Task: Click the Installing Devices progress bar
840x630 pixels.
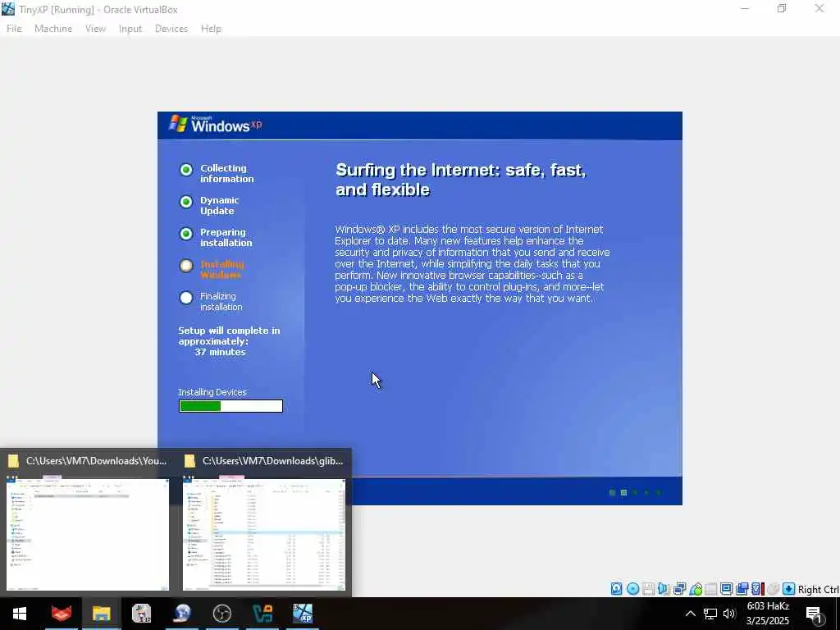Action: [x=231, y=406]
